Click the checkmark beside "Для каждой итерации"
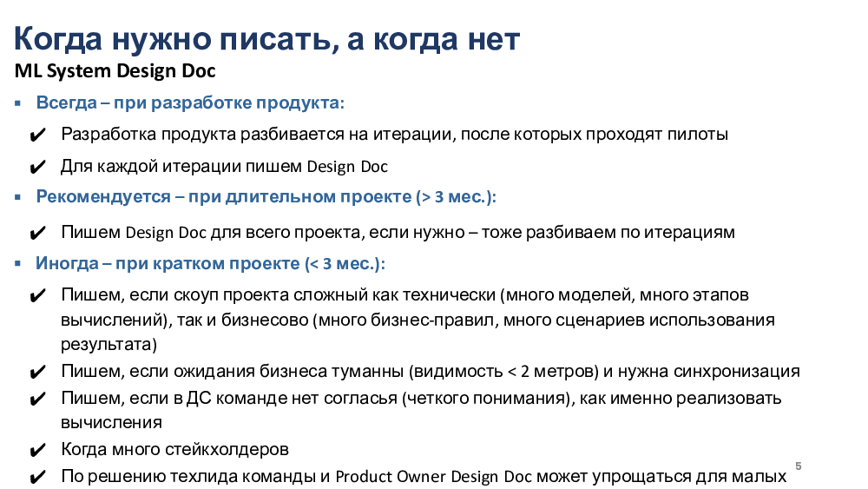The image size is (868, 489). click(38, 167)
